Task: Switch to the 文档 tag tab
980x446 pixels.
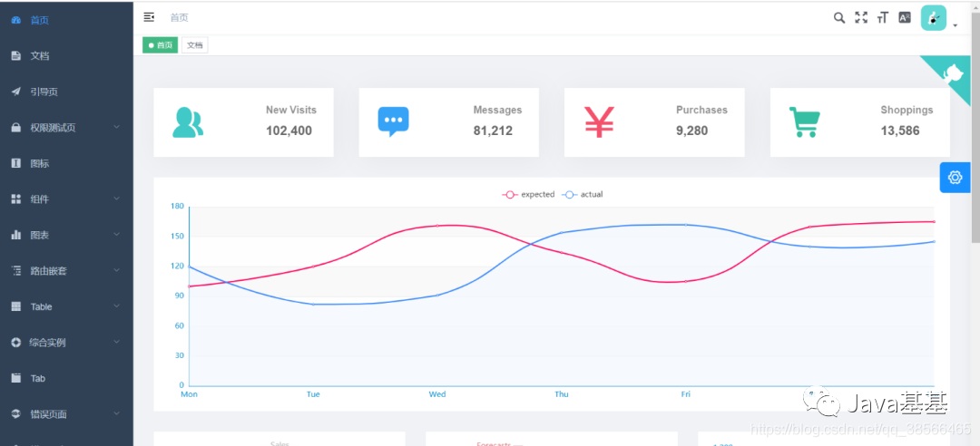Action: point(194,45)
